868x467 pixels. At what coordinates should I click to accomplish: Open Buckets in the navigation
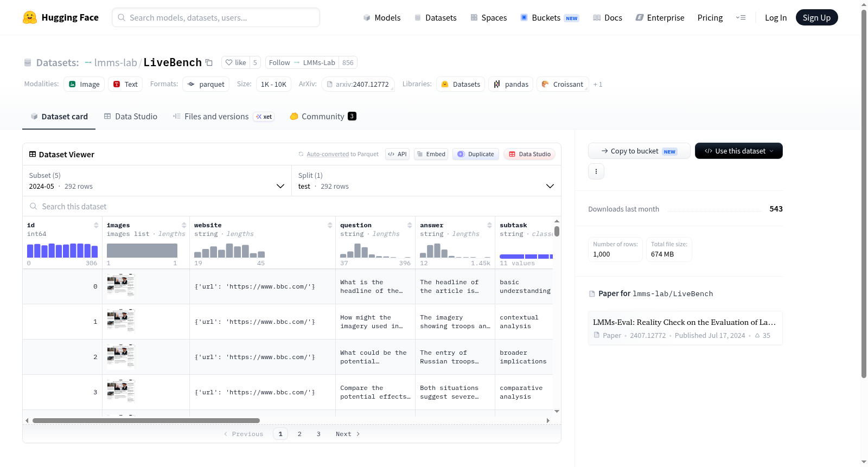[x=550, y=18]
